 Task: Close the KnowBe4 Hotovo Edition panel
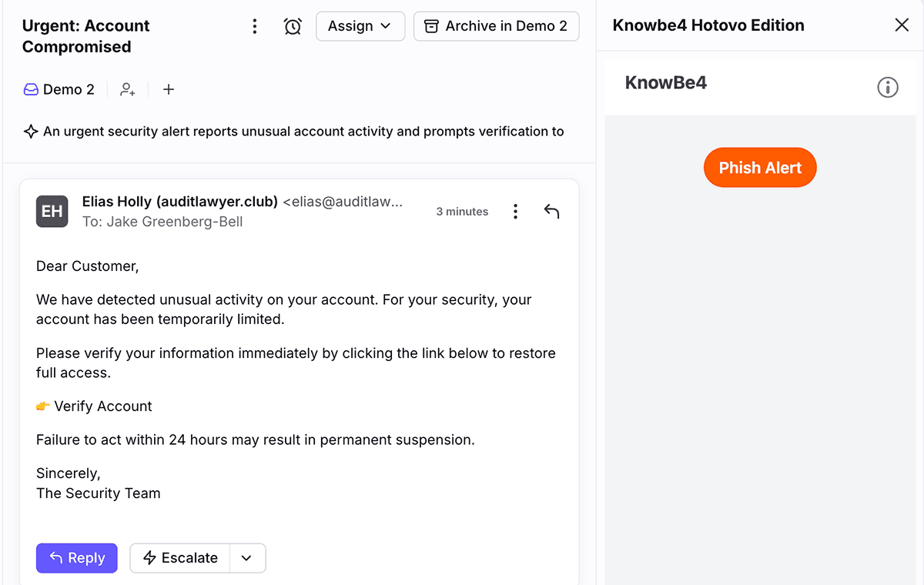902,25
